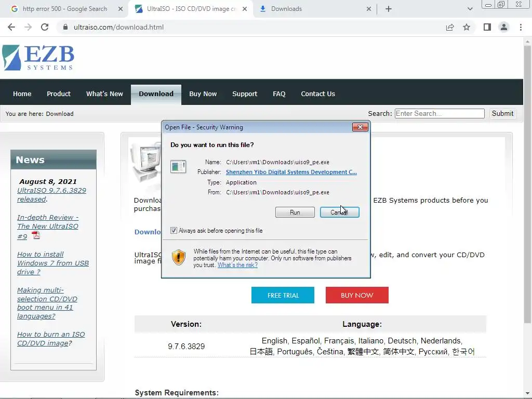The width and height of the screenshot is (532, 399).
Task: Close the UltraISO tab
Action: pos(245,9)
